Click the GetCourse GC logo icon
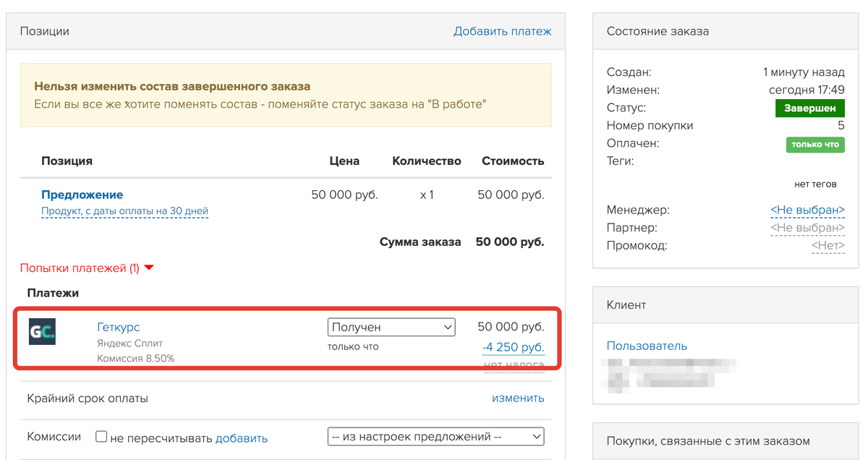 42,331
